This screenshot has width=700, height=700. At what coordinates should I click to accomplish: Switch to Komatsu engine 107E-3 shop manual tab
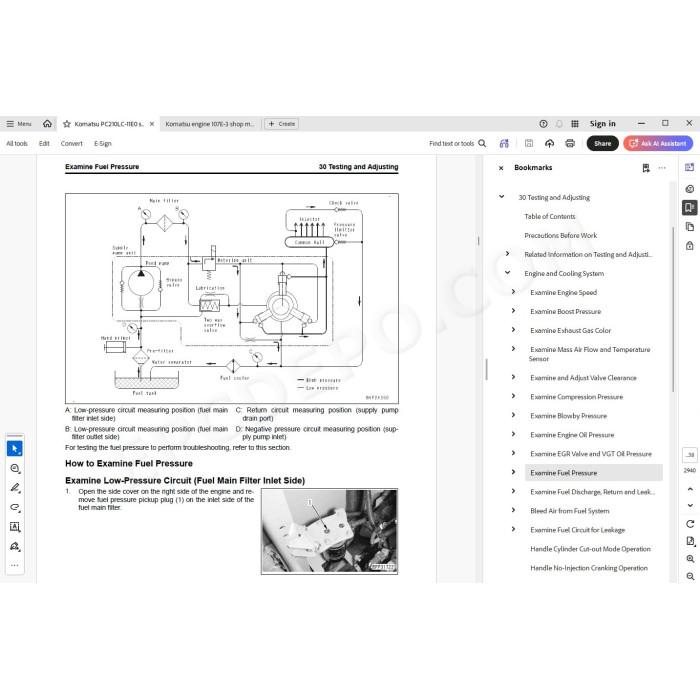tap(209, 124)
